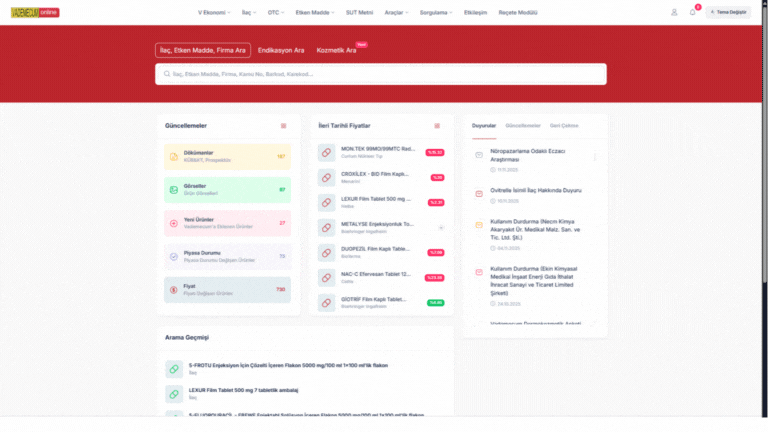Open the user profile icon
768x432 pixels.
674,12
